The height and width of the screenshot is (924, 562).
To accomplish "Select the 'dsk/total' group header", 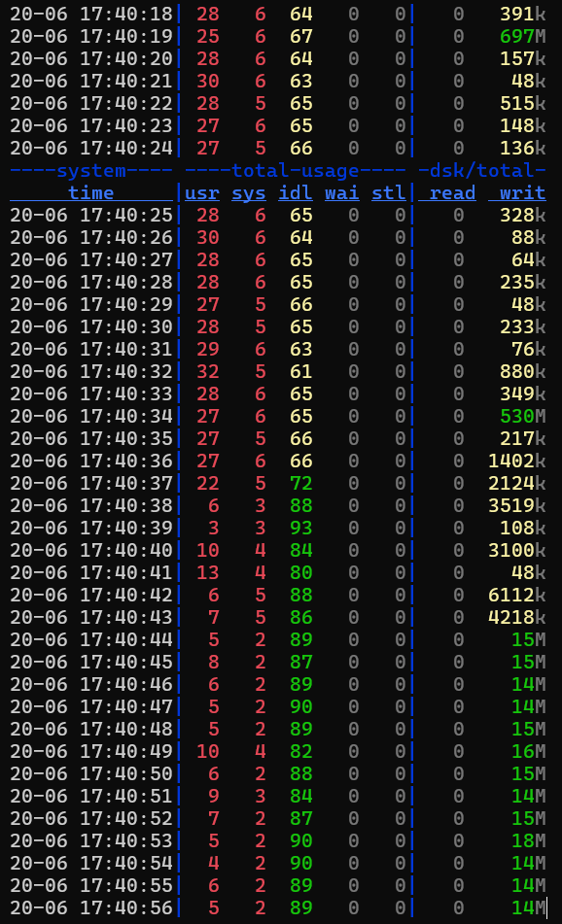I will click(481, 170).
